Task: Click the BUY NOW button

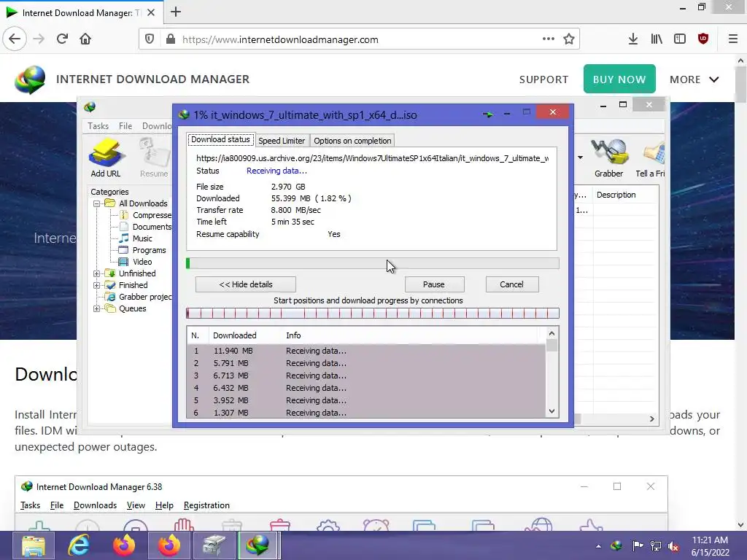Action: 619,79
